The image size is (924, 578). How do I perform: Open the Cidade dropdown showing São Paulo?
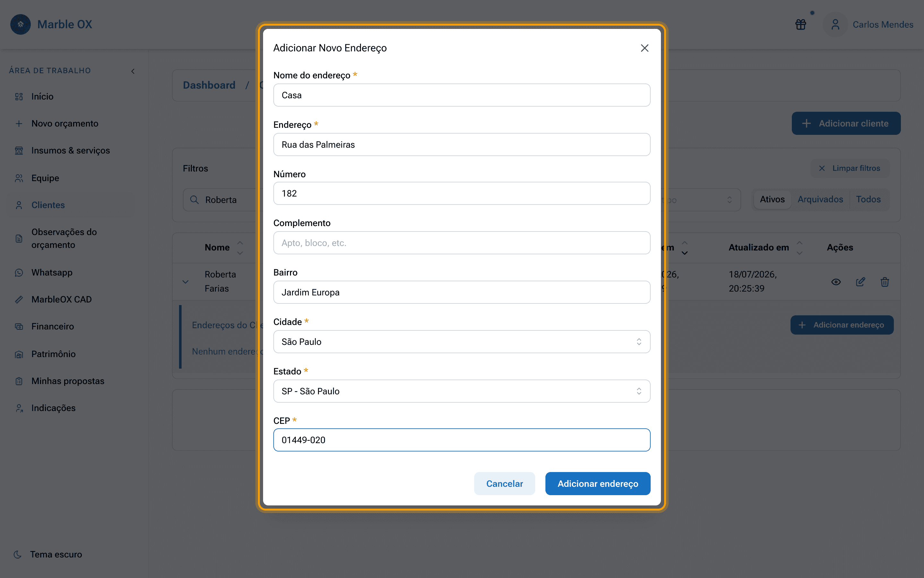pyautogui.click(x=462, y=342)
